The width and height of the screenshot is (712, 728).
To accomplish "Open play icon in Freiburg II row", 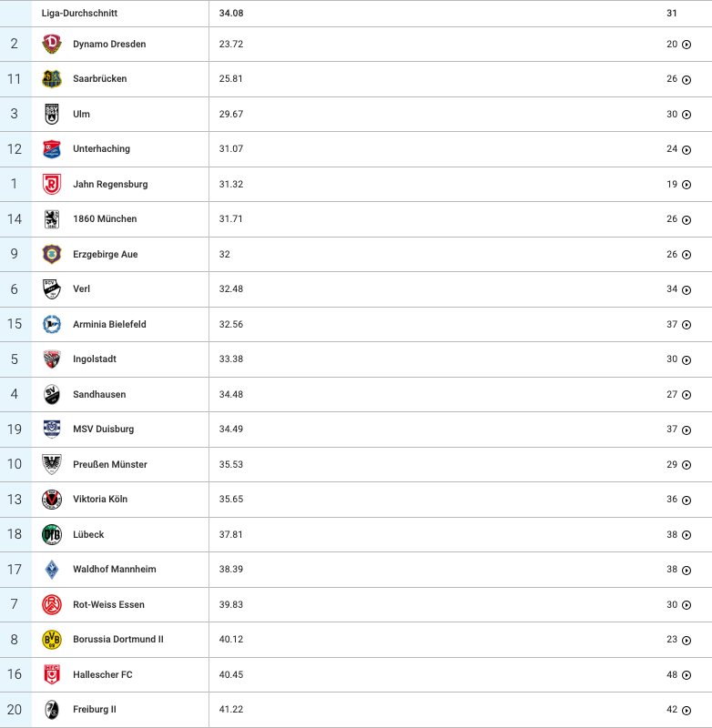I will click(687, 710).
